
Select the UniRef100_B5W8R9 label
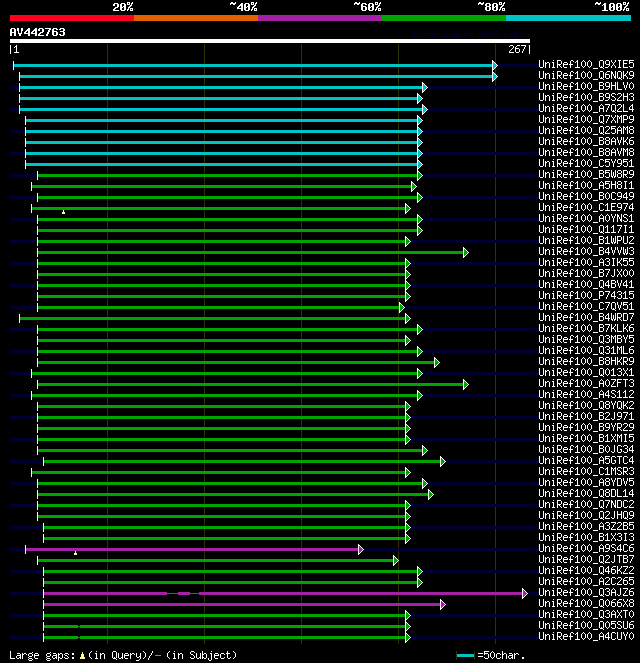586,174
